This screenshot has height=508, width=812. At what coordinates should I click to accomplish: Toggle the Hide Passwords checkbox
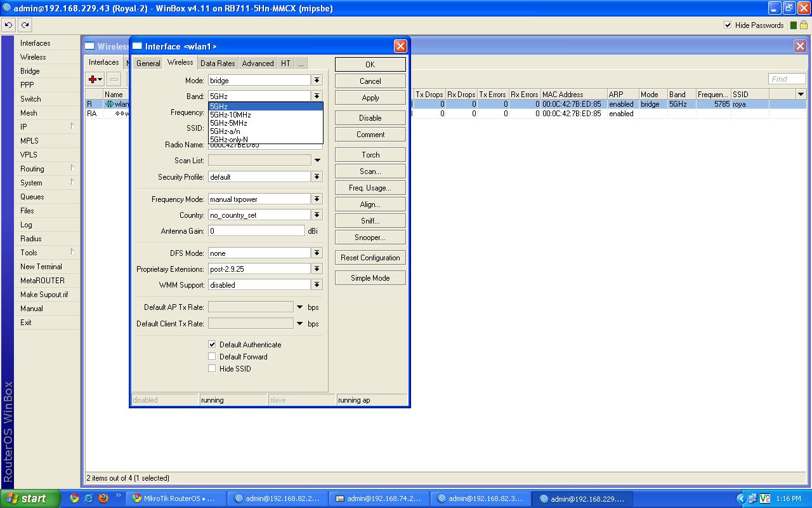coord(728,25)
